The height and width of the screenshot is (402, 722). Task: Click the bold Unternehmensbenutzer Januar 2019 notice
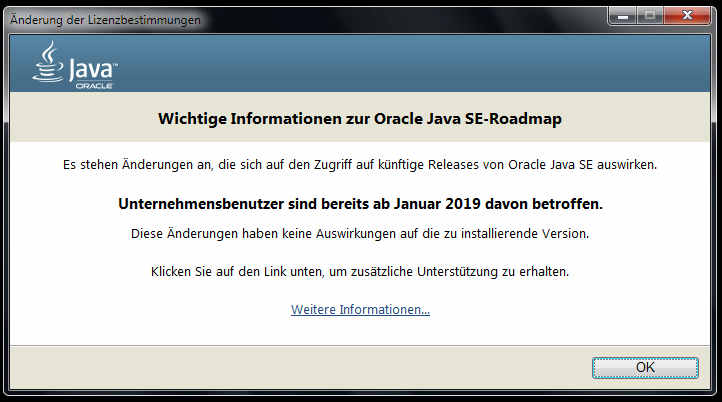coord(360,204)
